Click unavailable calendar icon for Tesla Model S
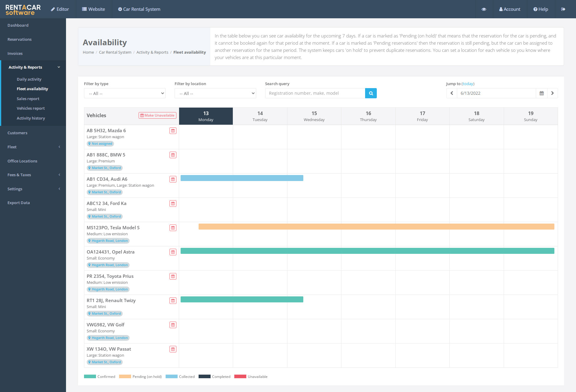Screen dimensions: 576x392 coord(173,228)
